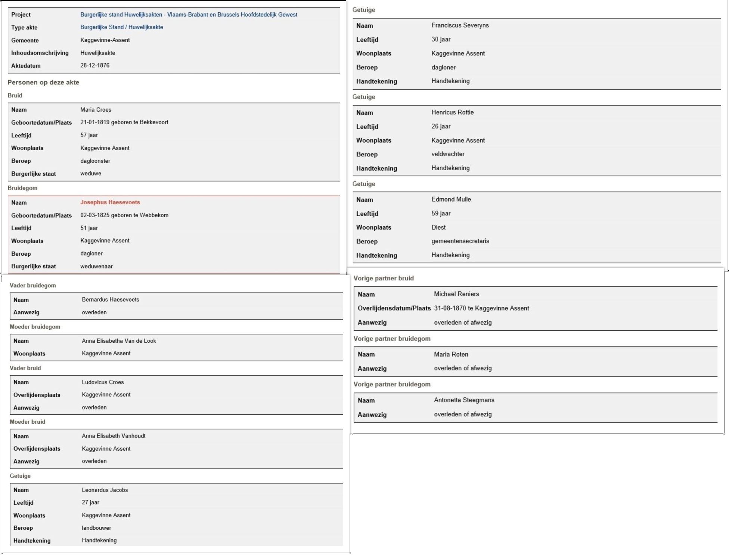Click the groom's age 51 jaar

[x=89, y=228]
